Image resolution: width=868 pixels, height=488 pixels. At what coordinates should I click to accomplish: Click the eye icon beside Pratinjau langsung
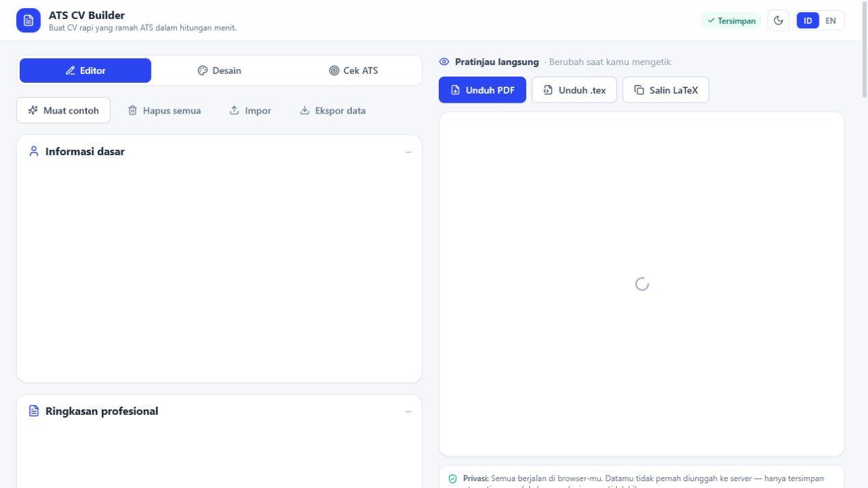tap(444, 62)
